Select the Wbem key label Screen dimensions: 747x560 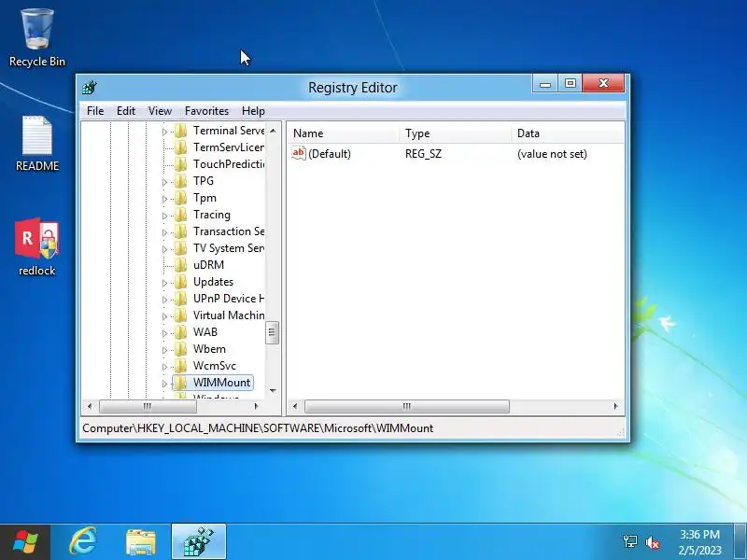(209, 349)
